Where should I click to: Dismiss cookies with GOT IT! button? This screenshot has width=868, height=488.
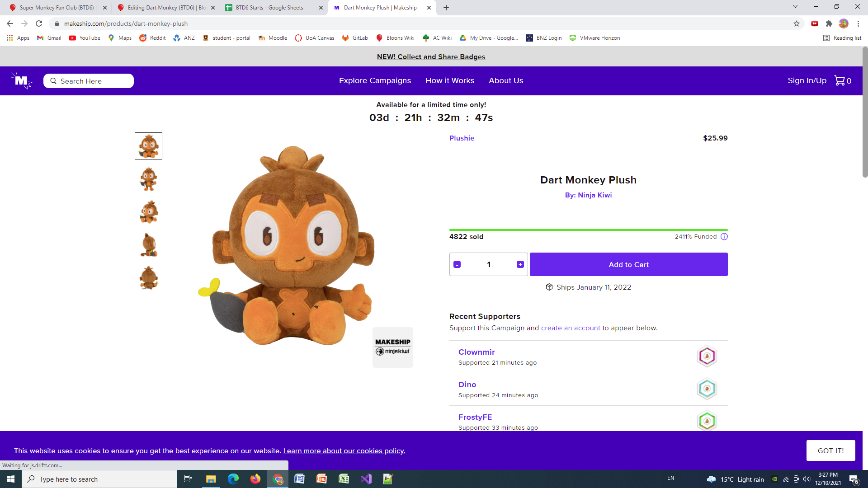point(830,450)
